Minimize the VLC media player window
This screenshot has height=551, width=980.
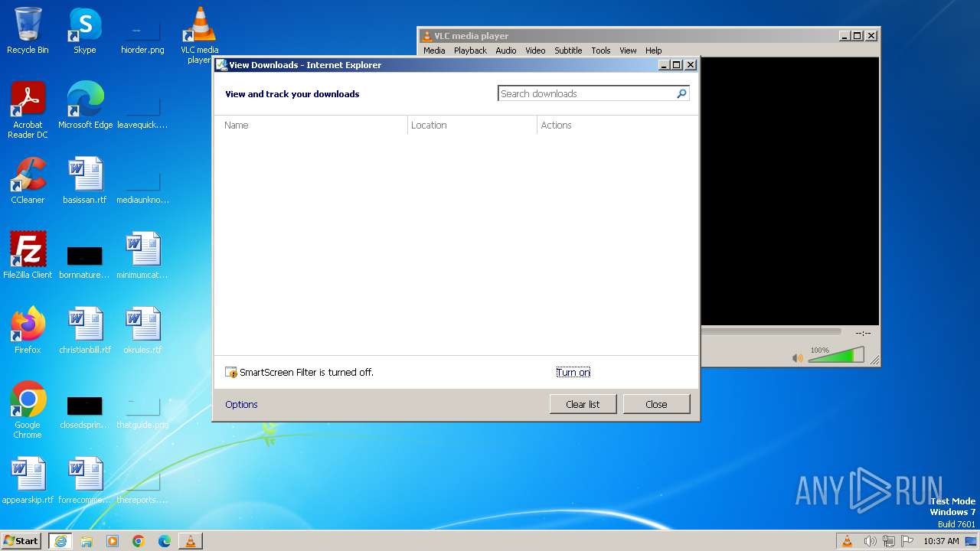point(844,36)
